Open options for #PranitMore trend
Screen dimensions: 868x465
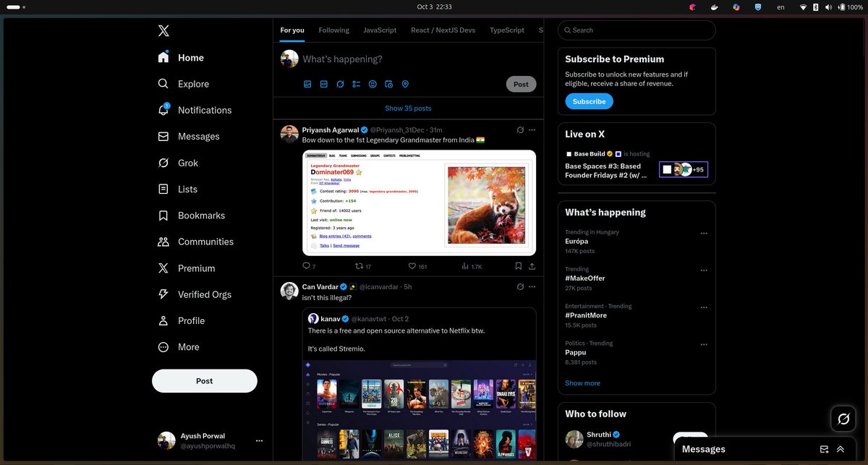[704, 307]
